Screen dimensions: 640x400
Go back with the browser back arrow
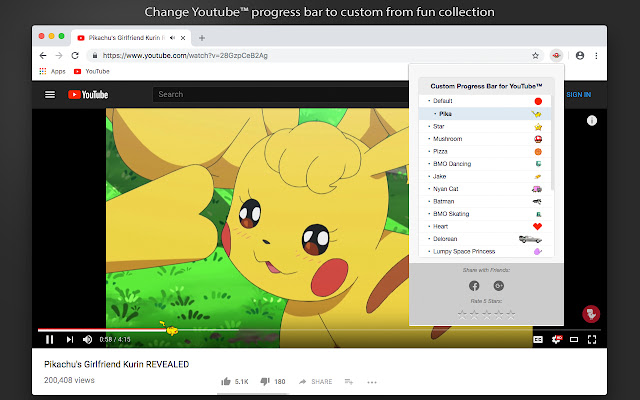click(x=43, y=56)
